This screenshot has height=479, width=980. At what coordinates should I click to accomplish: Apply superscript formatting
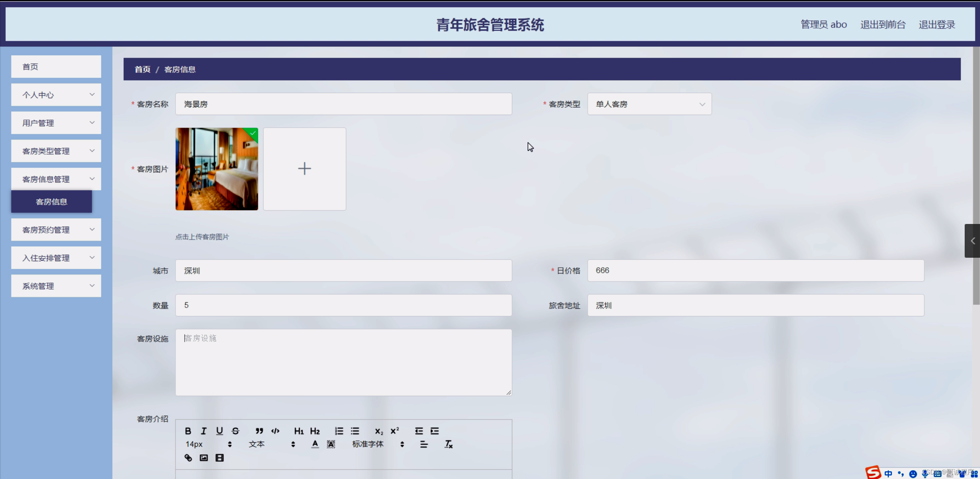tap(395, 431)
